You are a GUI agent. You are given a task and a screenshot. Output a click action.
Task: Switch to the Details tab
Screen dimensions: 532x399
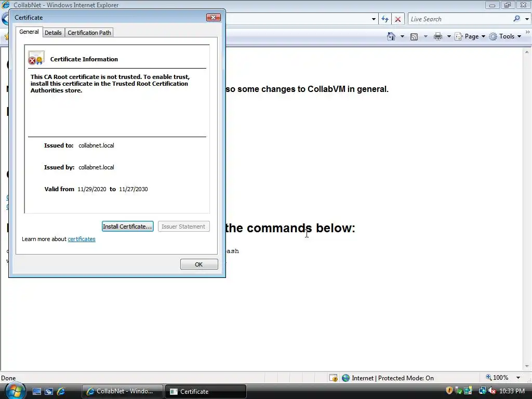click(54, 33)
